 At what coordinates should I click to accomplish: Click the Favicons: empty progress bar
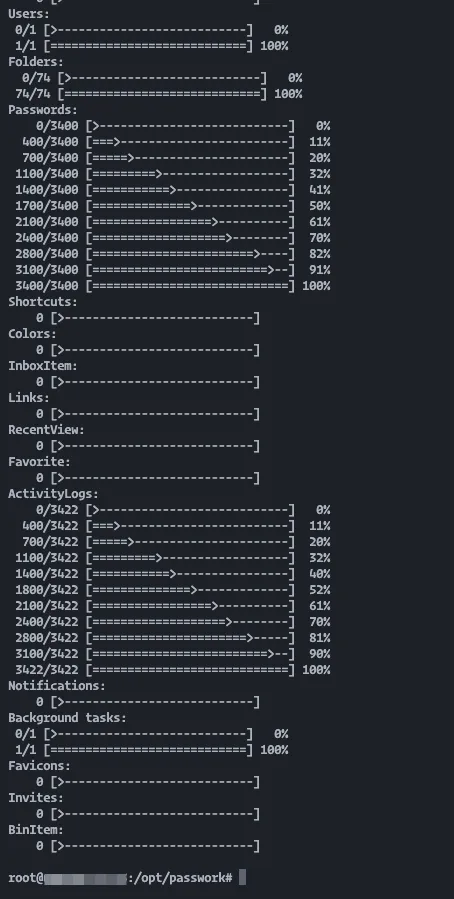[155, 781]
